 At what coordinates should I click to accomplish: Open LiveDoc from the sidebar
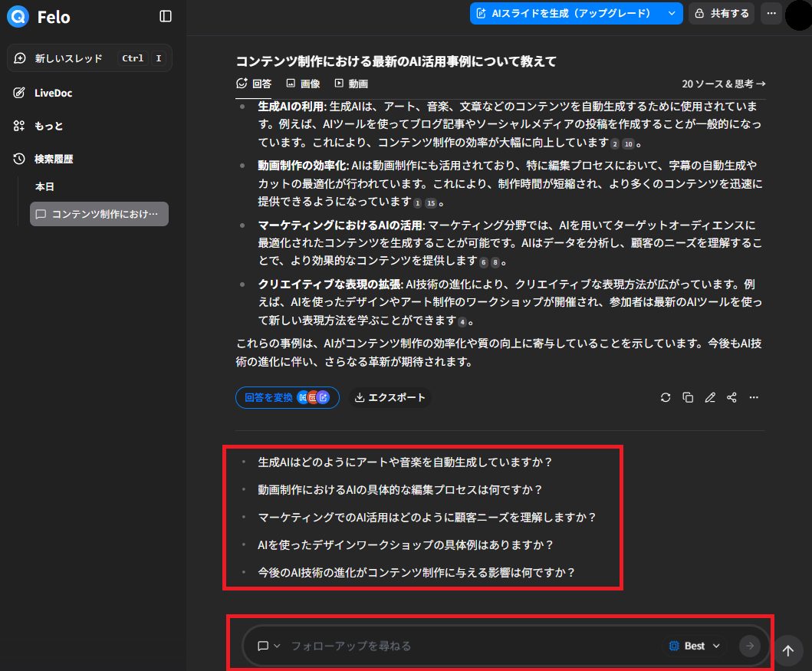click(53, 93)
